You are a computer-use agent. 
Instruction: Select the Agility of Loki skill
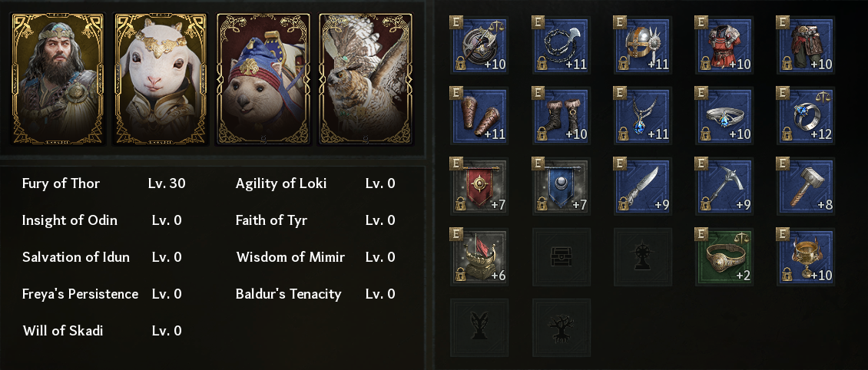[281, 183]
